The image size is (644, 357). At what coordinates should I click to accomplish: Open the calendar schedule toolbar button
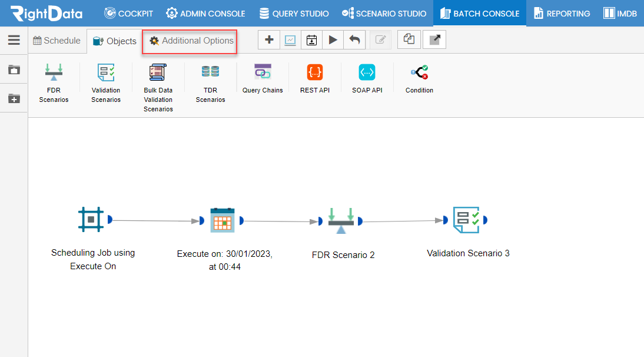[312, 40]
